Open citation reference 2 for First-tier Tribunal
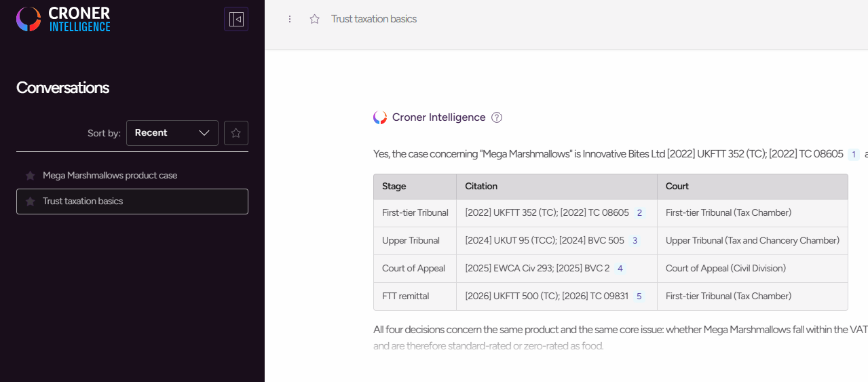The image size is (868, 382). tap(639, 213)
